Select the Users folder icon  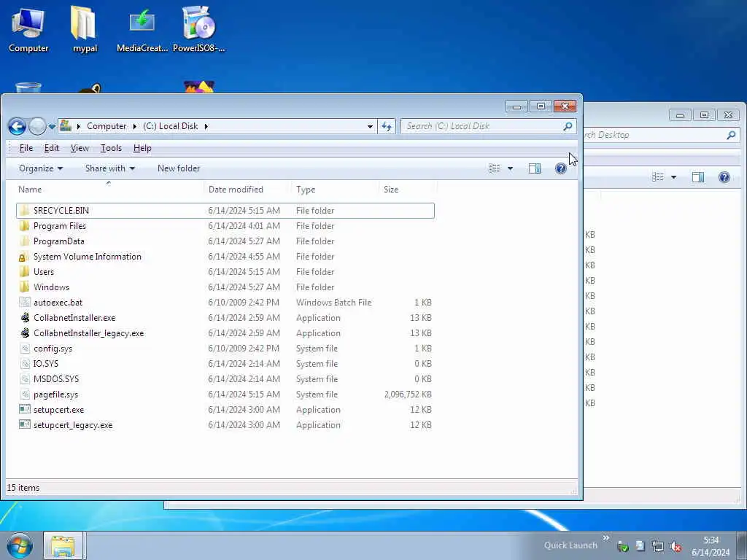24,272
